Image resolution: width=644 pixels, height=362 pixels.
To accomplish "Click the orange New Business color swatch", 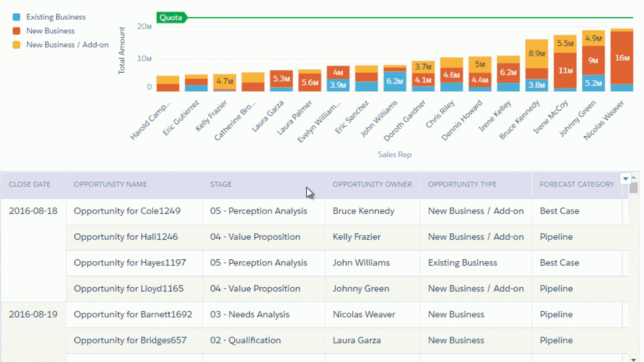I will pos(16,31).
